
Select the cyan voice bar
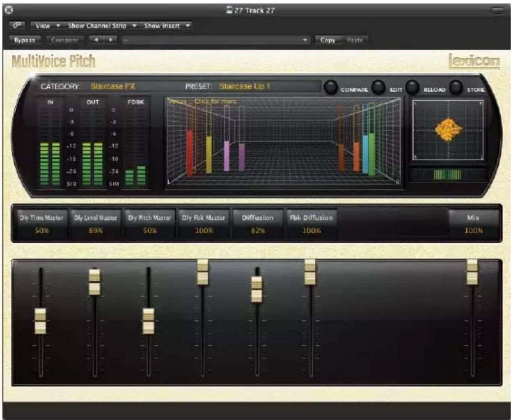coord(365,153)
